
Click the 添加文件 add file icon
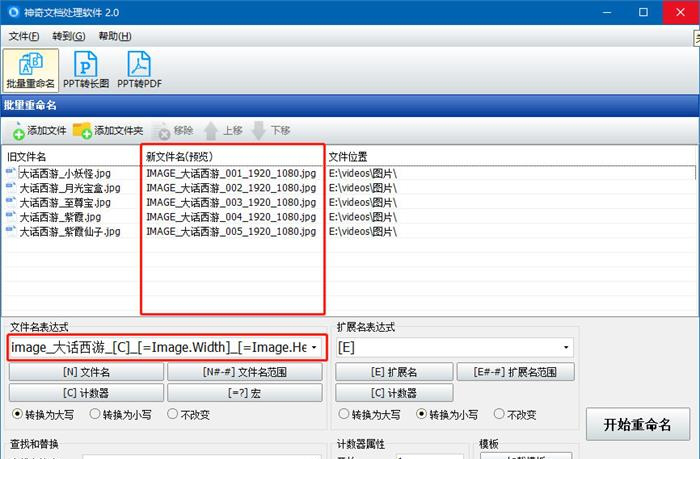coord(19,131)
